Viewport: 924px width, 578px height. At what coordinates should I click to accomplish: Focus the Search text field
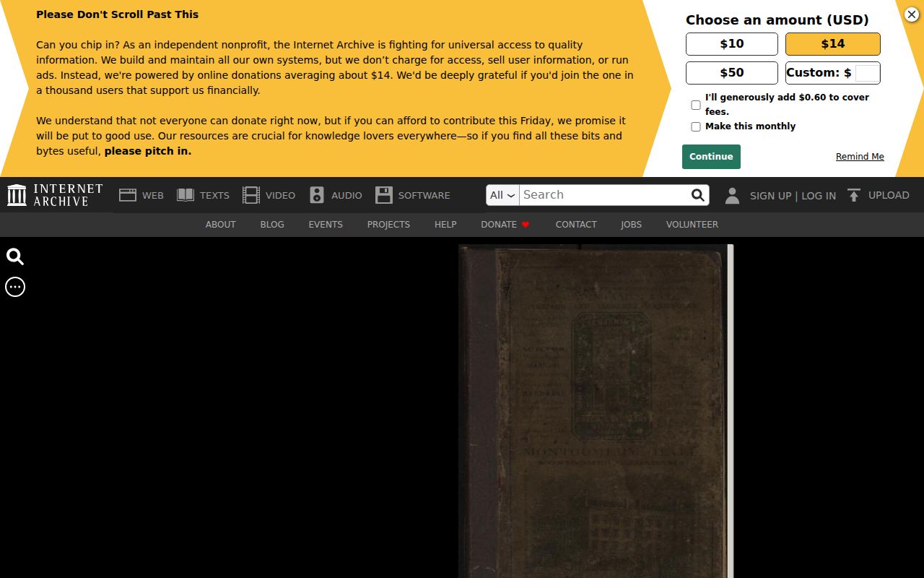coord(603,195)
